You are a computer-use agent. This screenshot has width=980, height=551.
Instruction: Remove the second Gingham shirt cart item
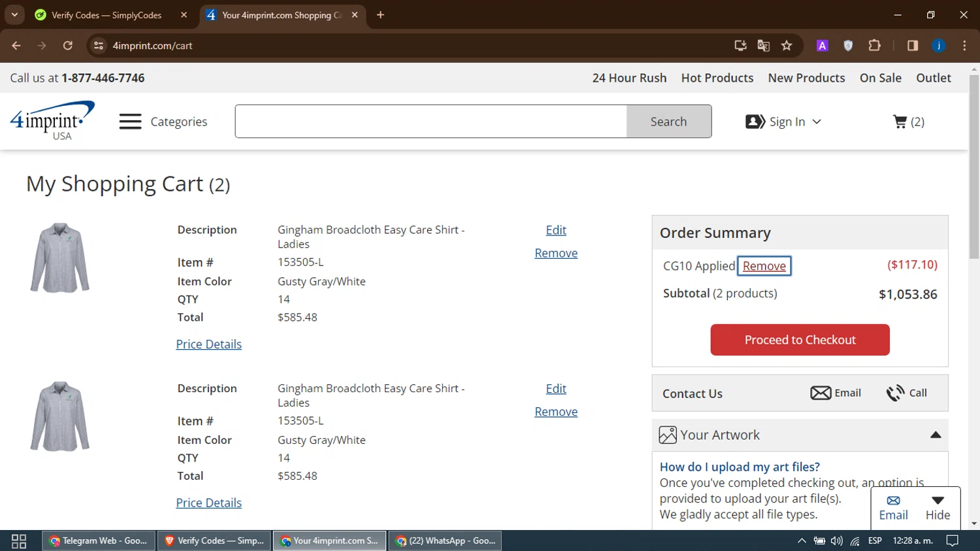click(x=556, y=412)
